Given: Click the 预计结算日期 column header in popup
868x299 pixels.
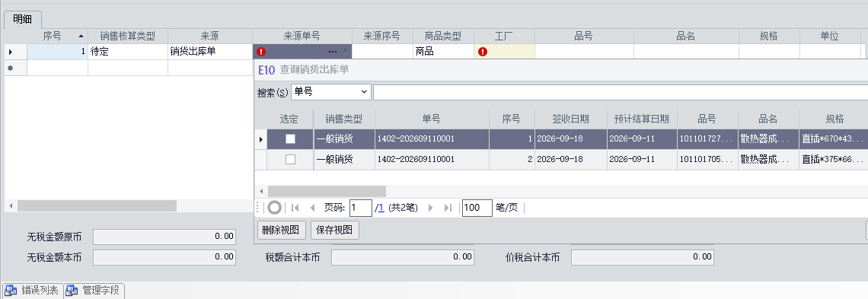Looking at the screenshot, I should tap(642, 119).
